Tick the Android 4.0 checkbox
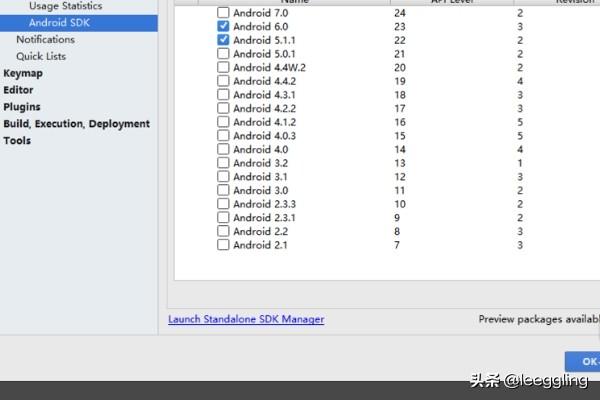Viewport: 600px width, 400px height. 223,149
